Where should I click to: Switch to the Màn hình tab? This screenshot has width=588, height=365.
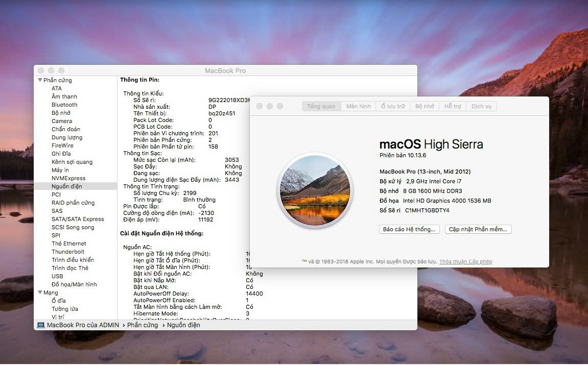tap(358, 106)
